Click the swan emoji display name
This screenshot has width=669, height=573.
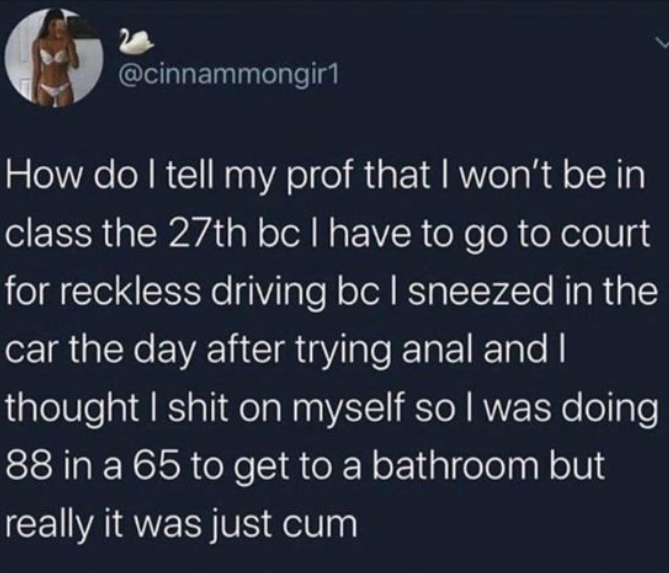[x=135, y=43]
